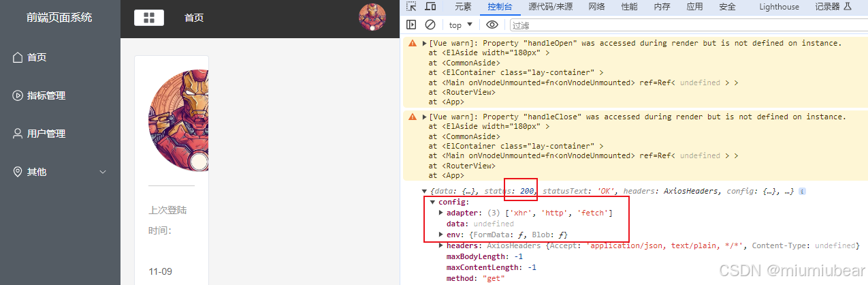Click the handleClose warning triangle icon
The image size is (868, 285).
pos(412,117)
